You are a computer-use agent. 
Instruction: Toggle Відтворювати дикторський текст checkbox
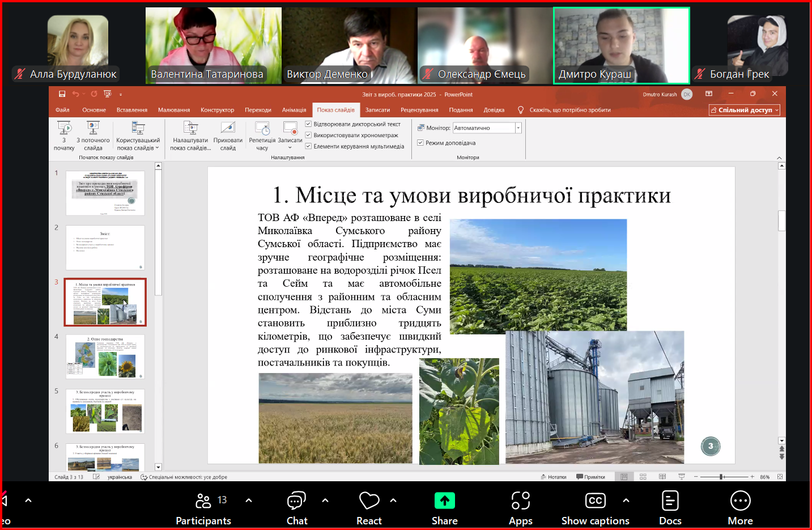(x=309, y=124)
